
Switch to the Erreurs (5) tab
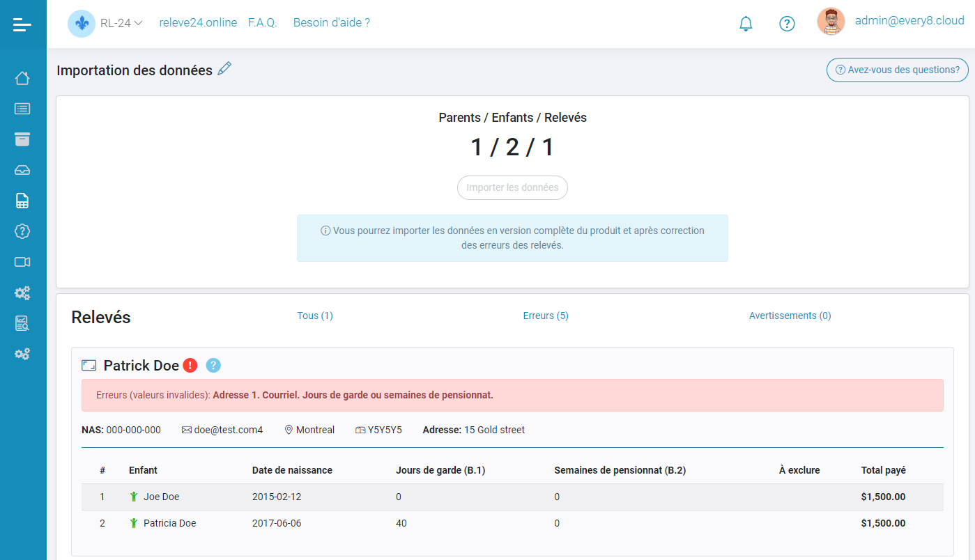pyautogui.click(x=545, y=315)
